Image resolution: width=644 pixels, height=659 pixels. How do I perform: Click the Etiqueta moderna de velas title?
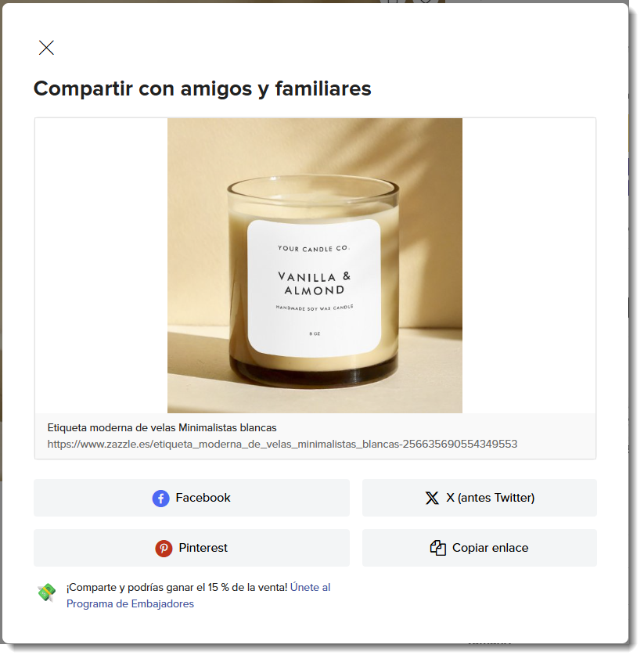click(x=162, y=428)
